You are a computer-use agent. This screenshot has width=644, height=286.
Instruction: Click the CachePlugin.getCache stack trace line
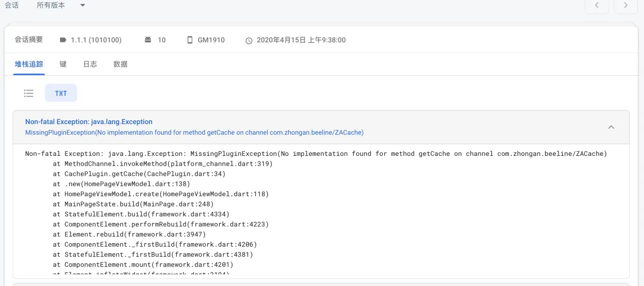click(139, 174)
